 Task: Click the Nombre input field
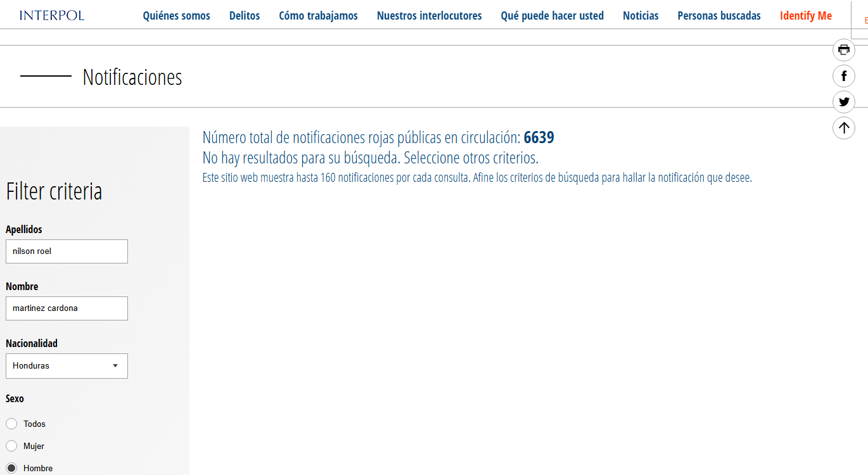pyautogui.click(x=67, y=308)
